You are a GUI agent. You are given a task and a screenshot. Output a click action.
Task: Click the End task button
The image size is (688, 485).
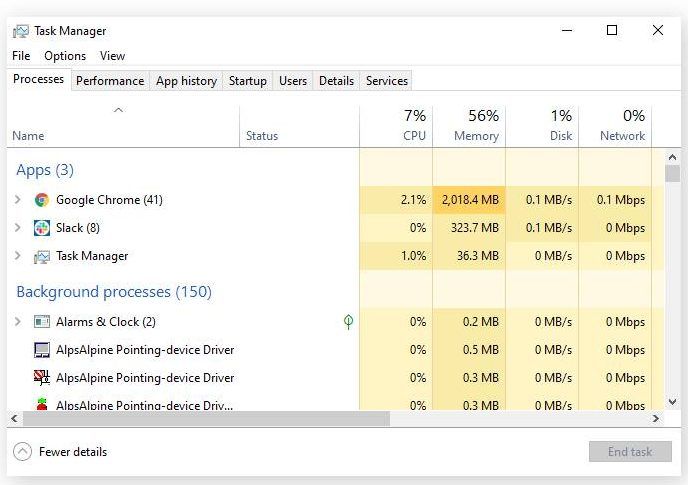[x=630, y=451]
